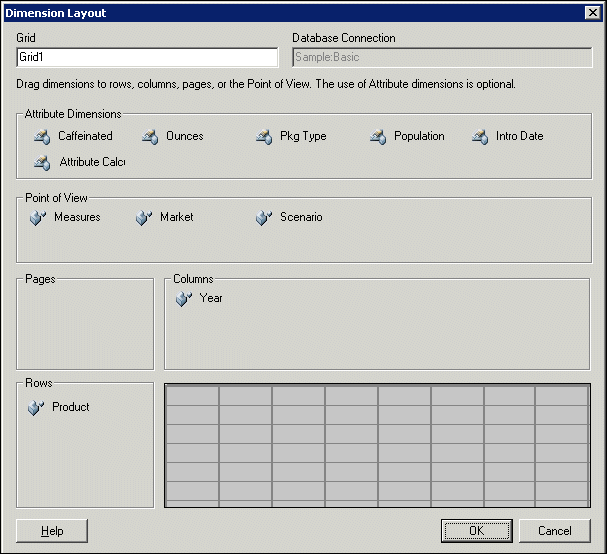607x554 pixels.
Task: Select the Attribute Calc label
Action: pos(92,162)
